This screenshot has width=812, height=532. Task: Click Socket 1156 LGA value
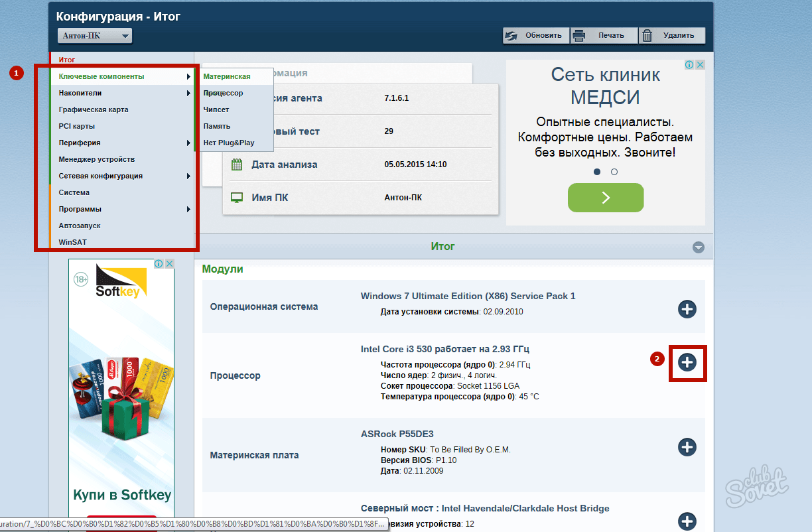[488, 386]
